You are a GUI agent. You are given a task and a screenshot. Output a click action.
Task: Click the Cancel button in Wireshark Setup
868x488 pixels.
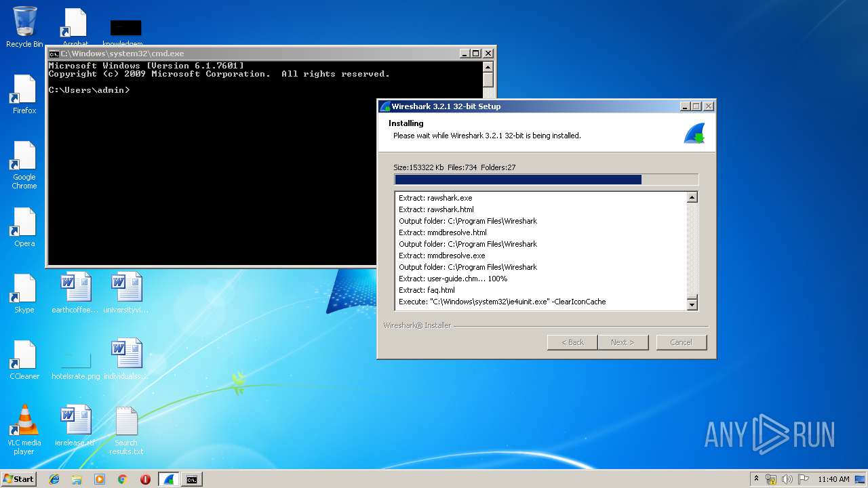pos(682,342)
